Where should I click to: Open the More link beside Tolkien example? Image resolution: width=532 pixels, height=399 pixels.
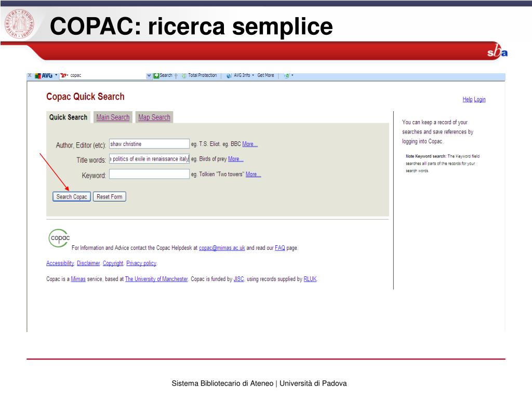point(254,174)
